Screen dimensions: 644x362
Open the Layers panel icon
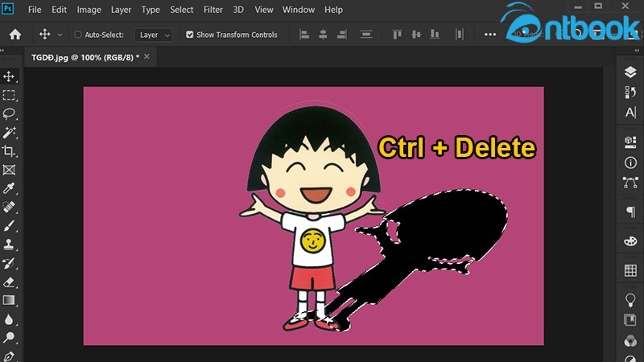tap(630, 72)
